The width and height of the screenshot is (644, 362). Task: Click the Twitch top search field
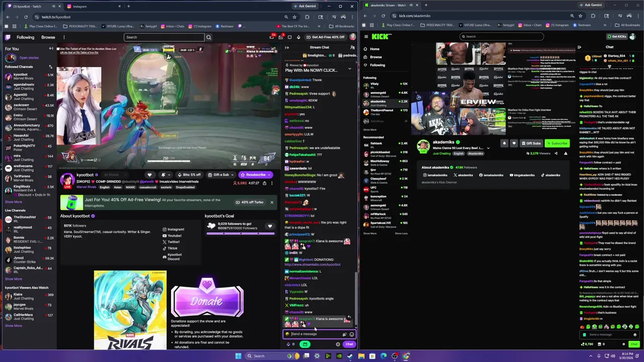164,37
